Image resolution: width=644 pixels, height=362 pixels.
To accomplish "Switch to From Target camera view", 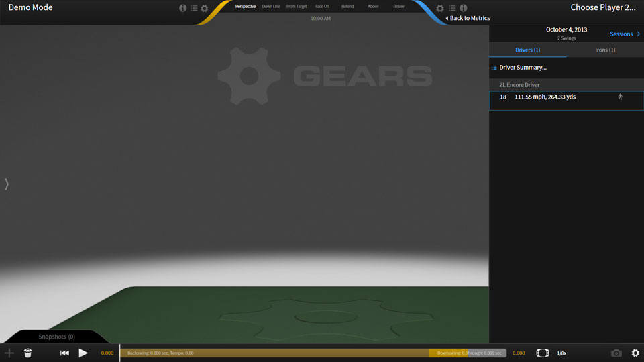I will (x=297, y=7).
